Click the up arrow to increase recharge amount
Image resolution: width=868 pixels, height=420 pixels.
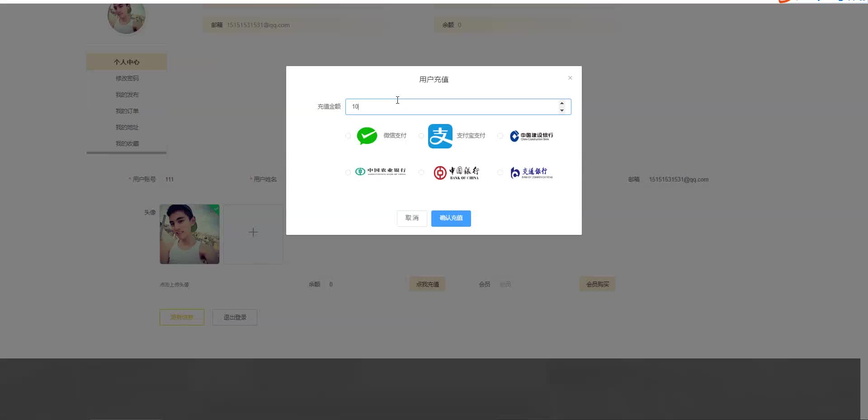coord(561,103)
